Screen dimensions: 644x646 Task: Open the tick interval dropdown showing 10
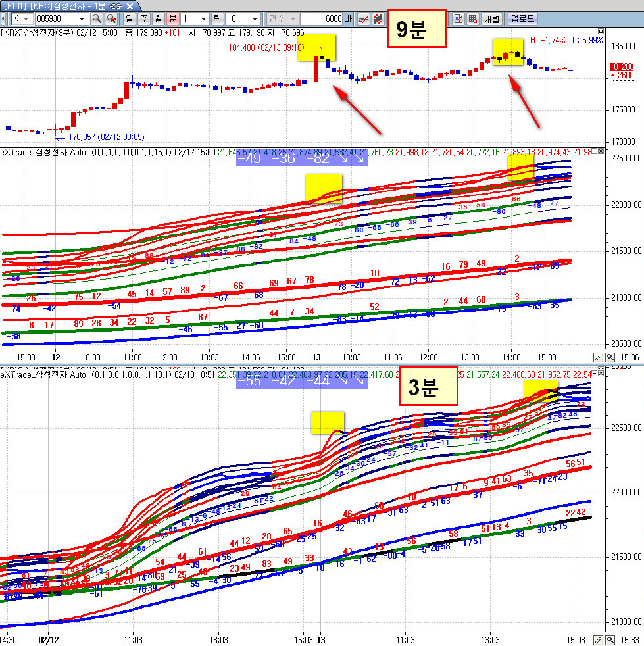coord(255,19)
